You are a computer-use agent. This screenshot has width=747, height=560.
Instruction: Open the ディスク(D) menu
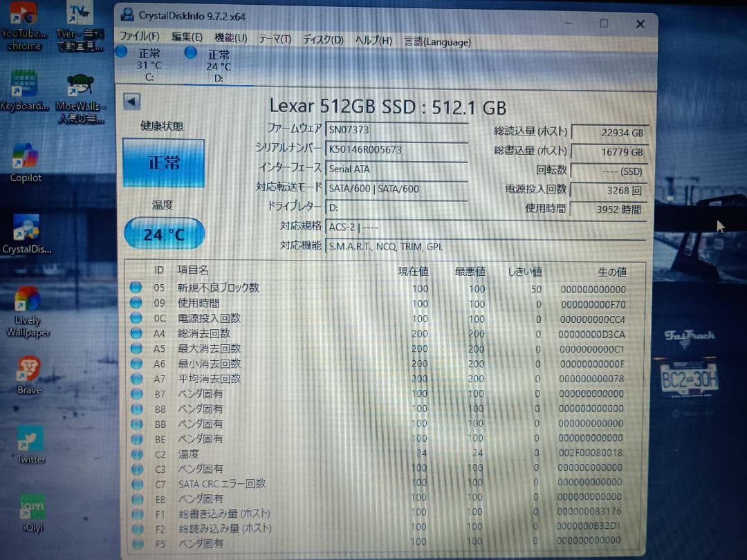(x=321, y=40)
